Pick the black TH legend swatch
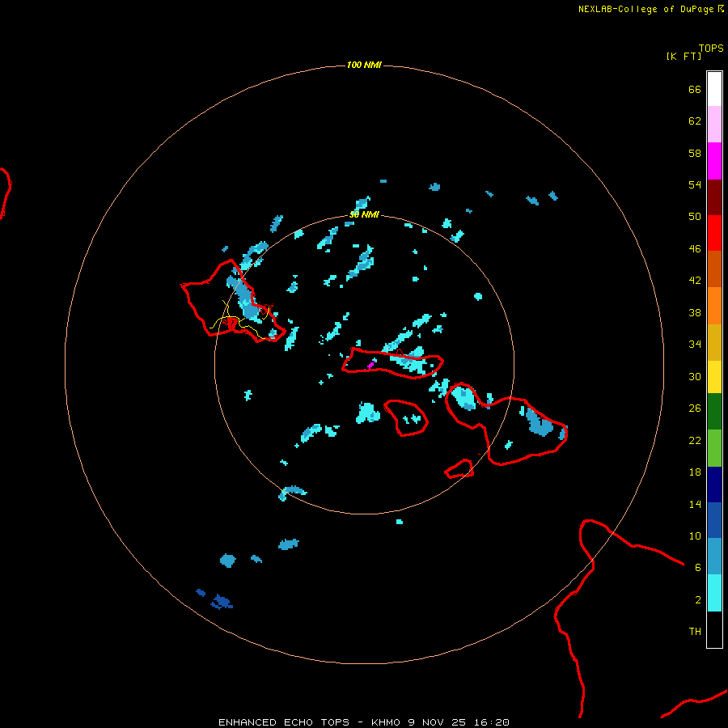The width and height of the screenshot is (728, 728). [x=714, y=629]
